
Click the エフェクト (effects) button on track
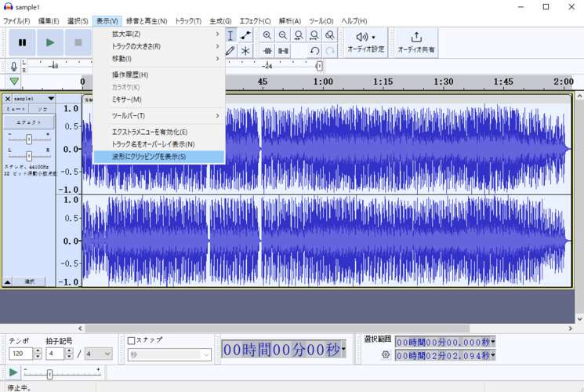29,123
